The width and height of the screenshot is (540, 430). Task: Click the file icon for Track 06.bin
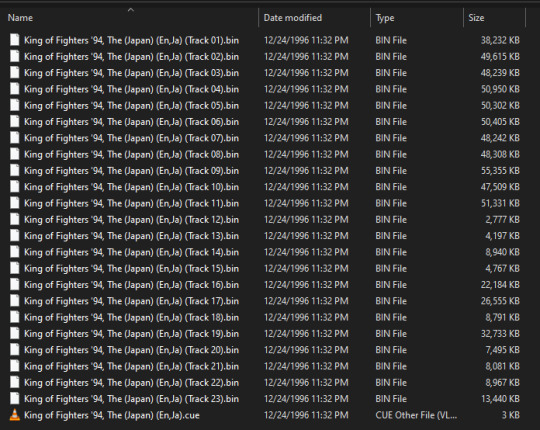14,122
